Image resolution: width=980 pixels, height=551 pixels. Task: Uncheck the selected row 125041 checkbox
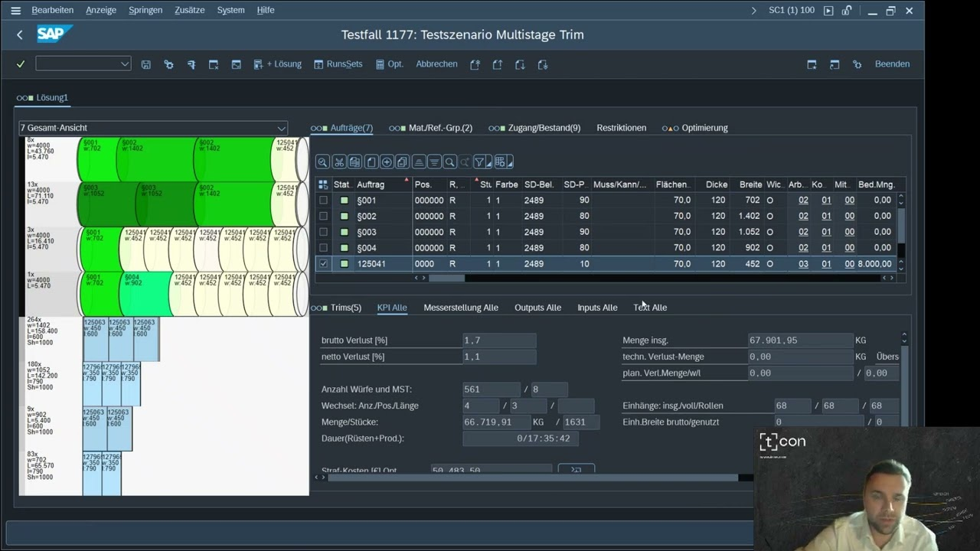[323, 263]
